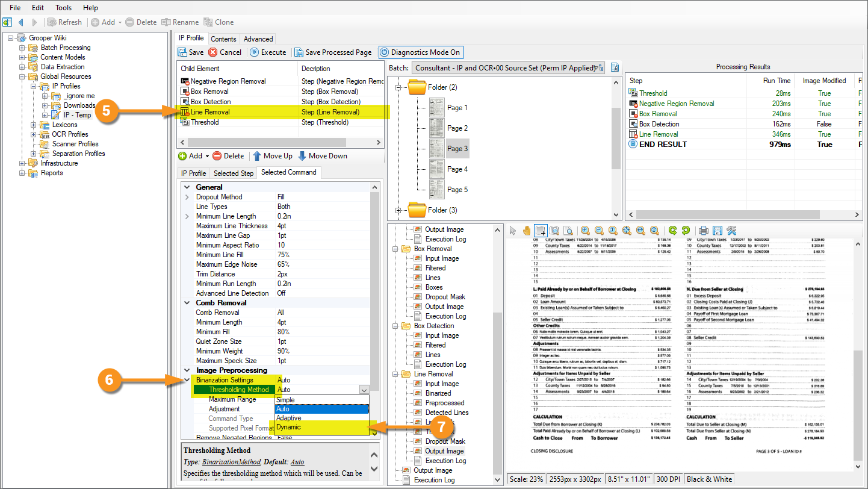The image size is (868, 489).
Task: Click the Move Up button
Action: (272, 156)
